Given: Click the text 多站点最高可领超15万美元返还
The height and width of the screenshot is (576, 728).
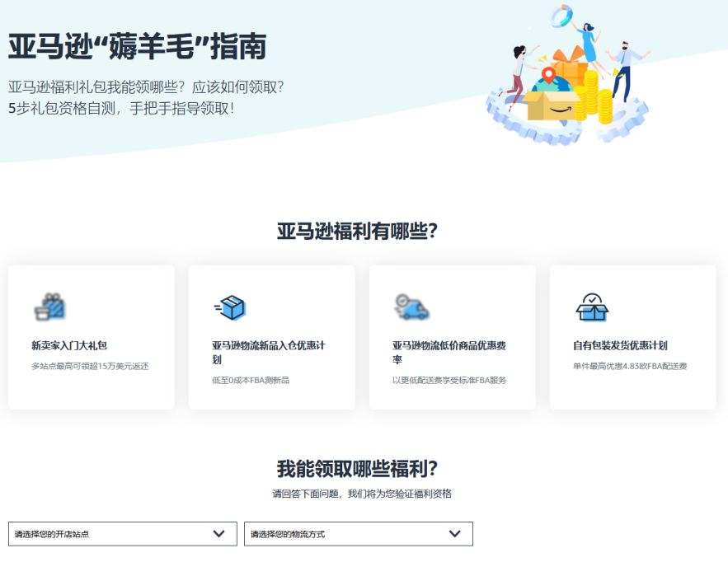Looking at the screenshot, I should pyautogui.click(x=90, y=366).
